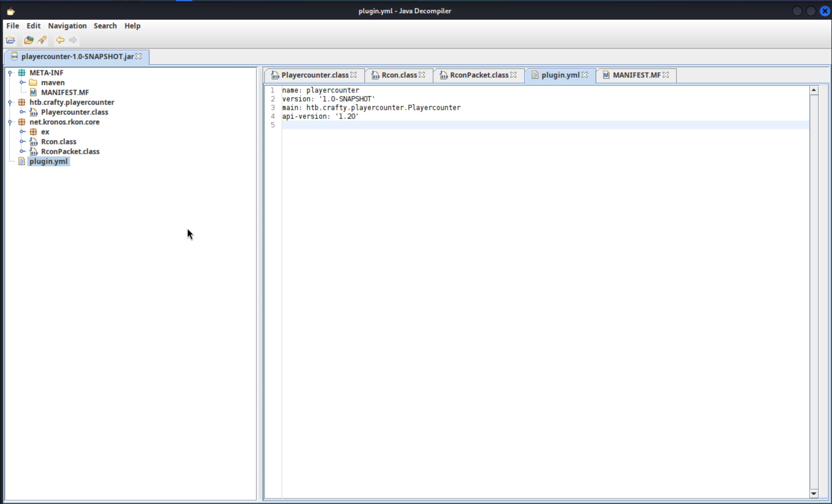Switch to the Playercounter.class tab
Viewport: 832px width, 504px height.
[314, 75]
